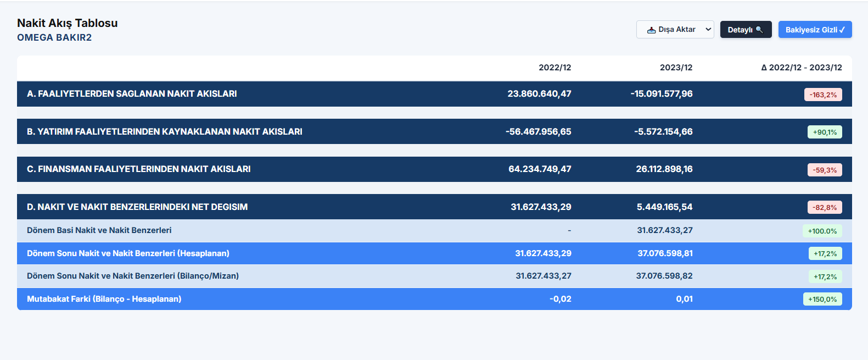The height and width of the screenshot is (360, 868).
Task: Click the -163,2% change badge
Action: coord(823,95)
